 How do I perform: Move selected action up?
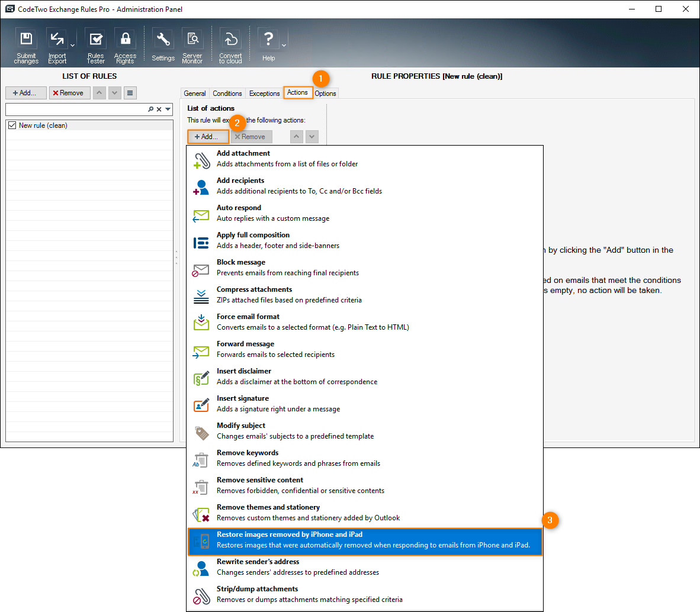point(297,137)
